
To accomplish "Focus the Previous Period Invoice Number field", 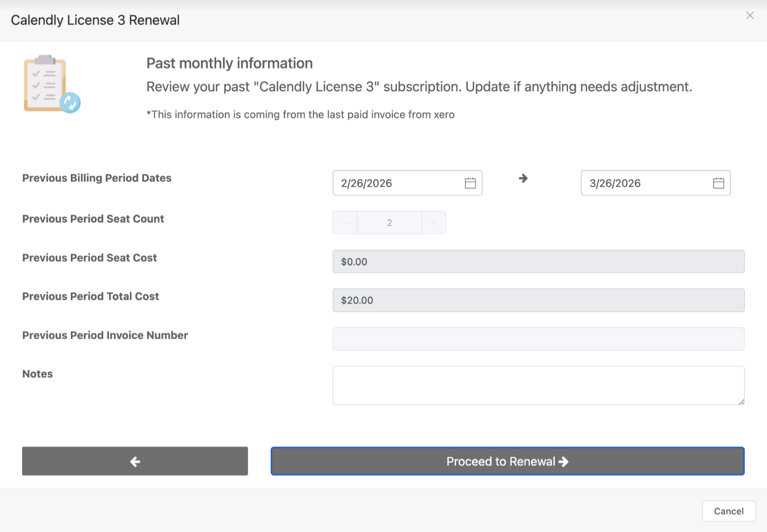I will click(538, 339).
